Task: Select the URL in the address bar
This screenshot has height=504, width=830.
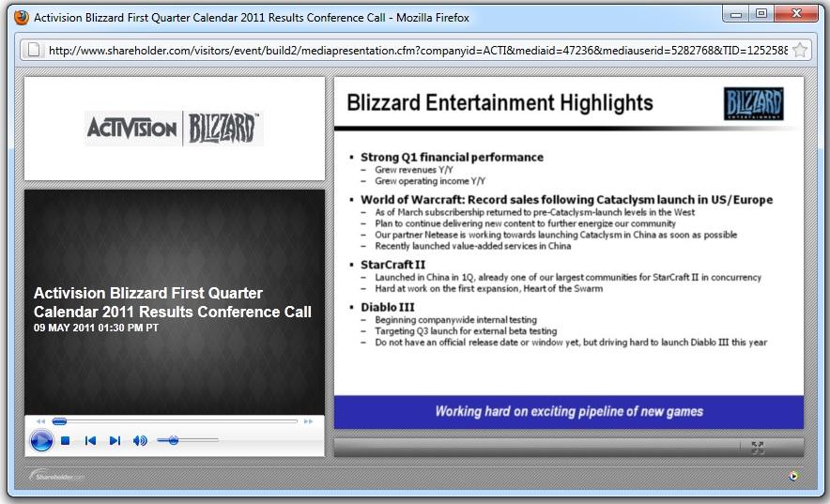Action: click(x=418, y=51)
